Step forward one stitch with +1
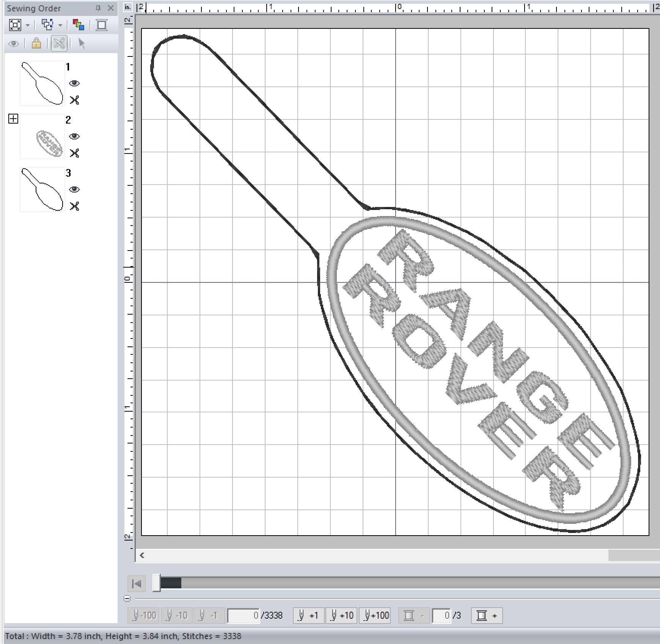660x644 pixels. [x=308, y=615]
